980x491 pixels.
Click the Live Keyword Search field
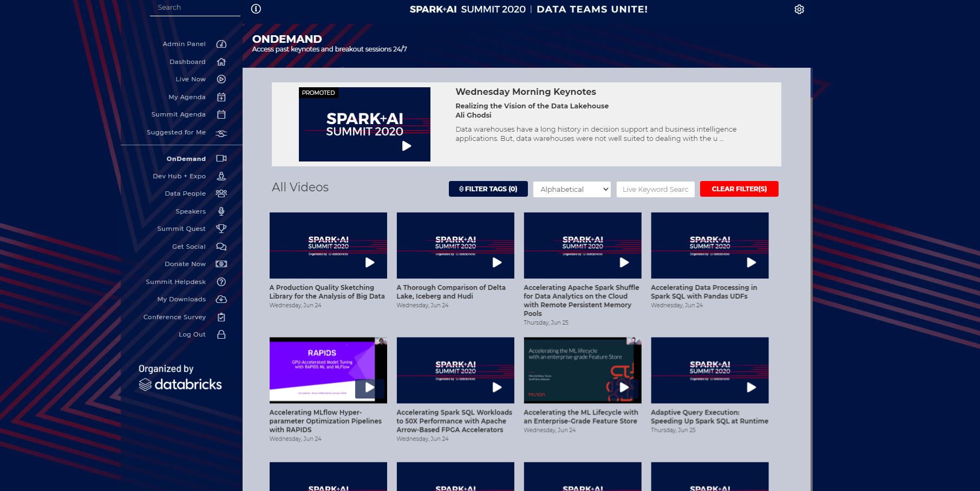coord(655,189)
